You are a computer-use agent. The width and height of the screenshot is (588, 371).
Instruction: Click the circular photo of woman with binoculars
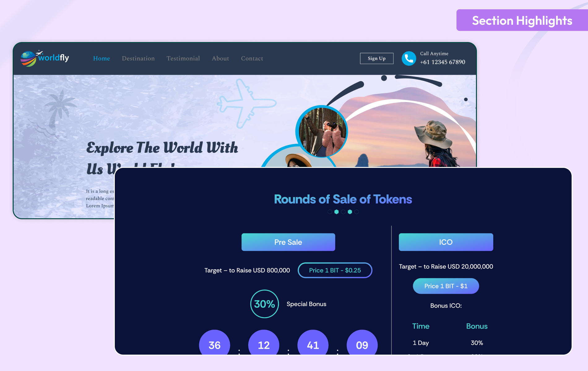coord(322,131)
